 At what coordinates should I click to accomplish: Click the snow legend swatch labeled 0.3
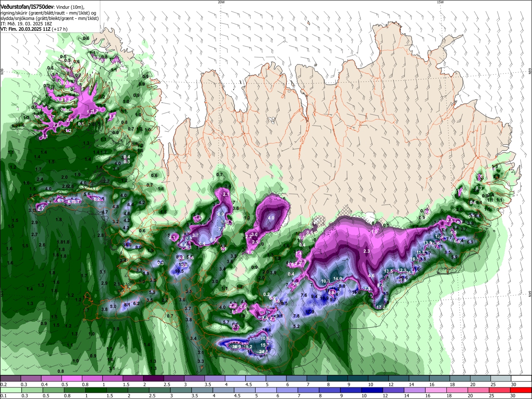point(31,379)
